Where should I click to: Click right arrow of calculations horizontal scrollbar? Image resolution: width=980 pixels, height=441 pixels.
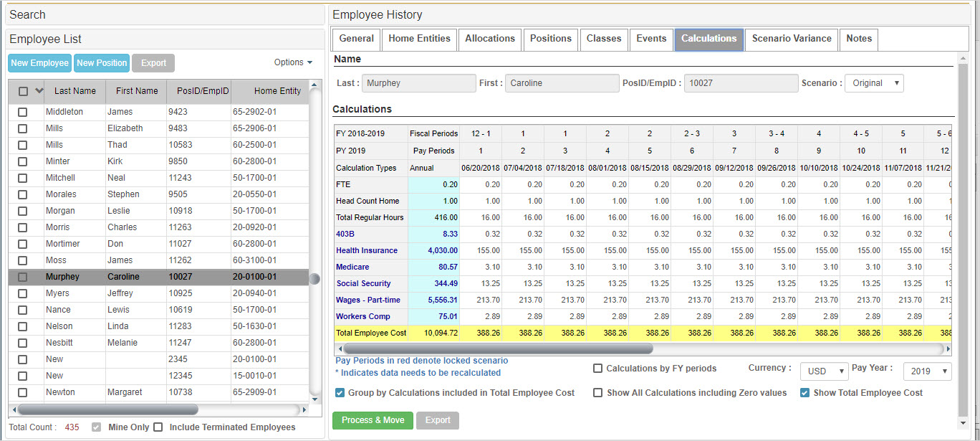(948, 348)
